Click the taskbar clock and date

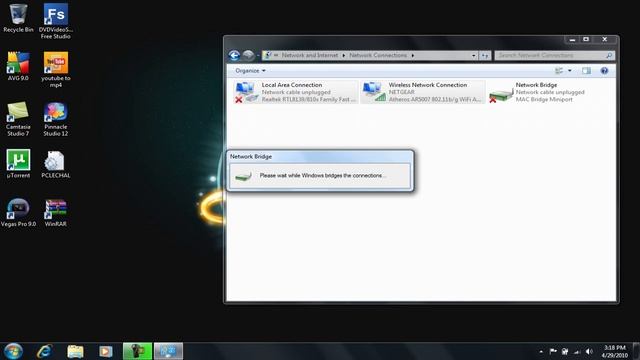click(x=614, y=351)
